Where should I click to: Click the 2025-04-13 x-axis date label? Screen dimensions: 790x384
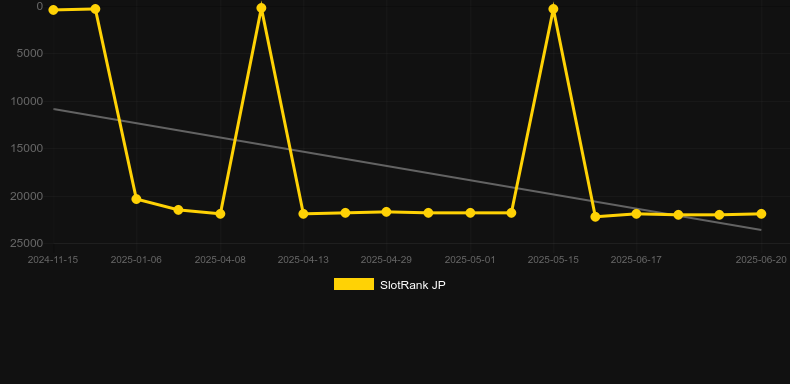(303, 260)
